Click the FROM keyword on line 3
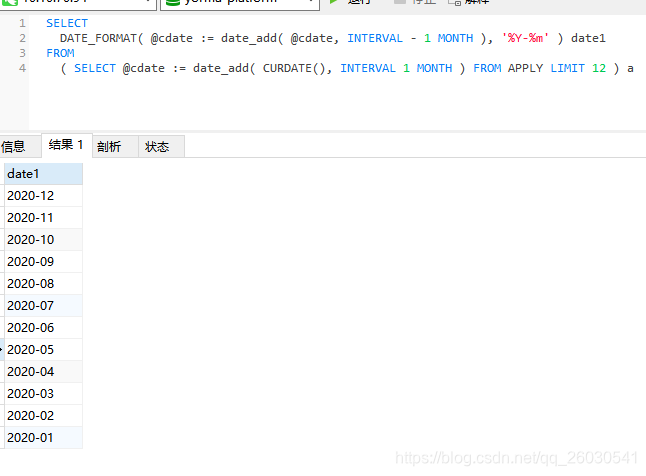Image resolution: width=646 pixels, height=476 pixels. click(60, 53)
